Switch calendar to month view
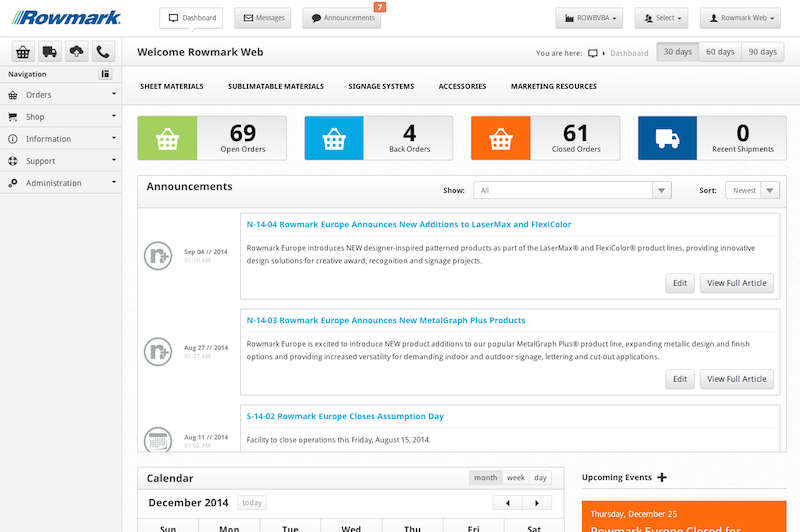Image resolution: width=800 pixels, height=532 pixels. (x=485, y=477)
